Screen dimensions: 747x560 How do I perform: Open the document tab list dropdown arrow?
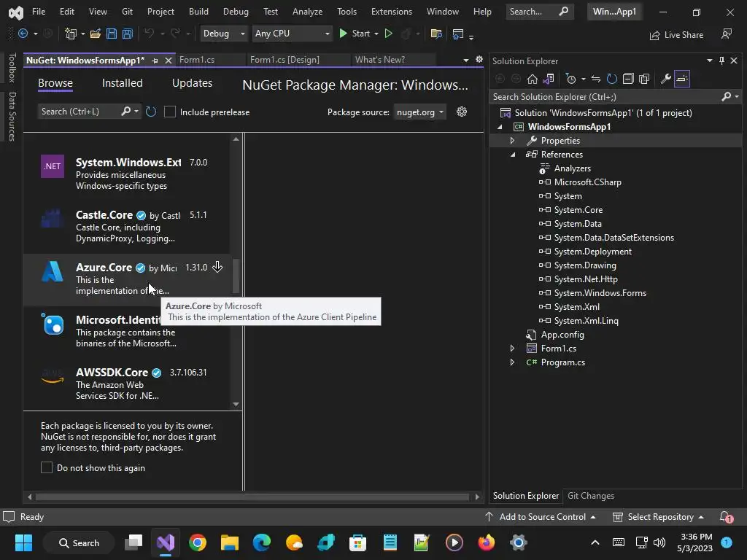pos(466,60)
